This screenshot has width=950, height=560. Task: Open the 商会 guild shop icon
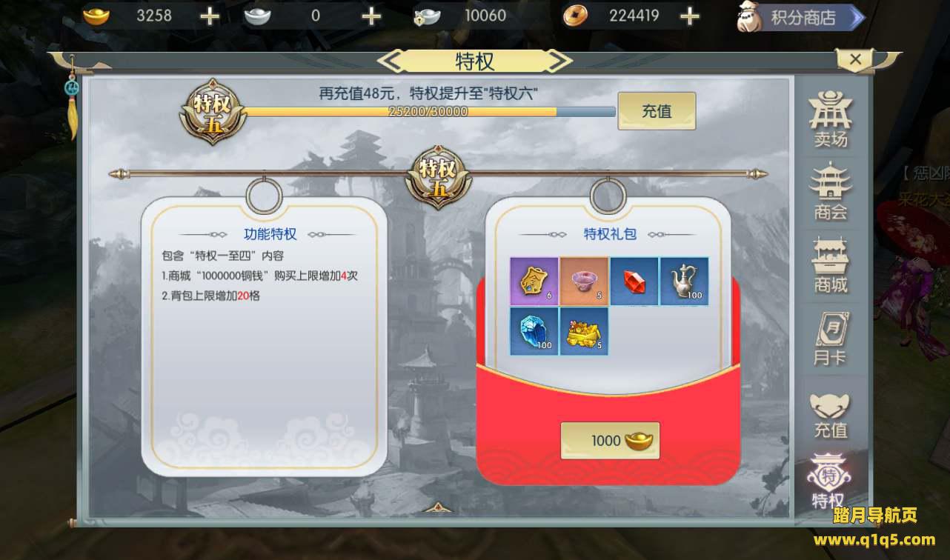click(831, 192)
